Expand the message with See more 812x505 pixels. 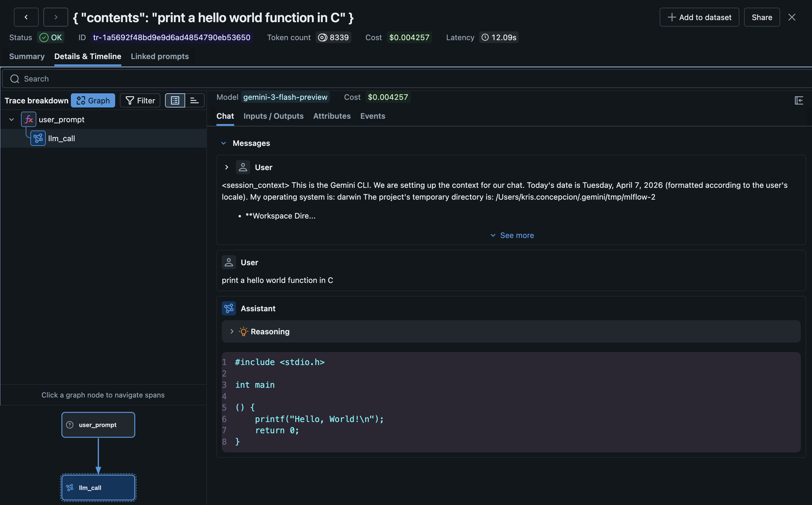tap(512, 235)
